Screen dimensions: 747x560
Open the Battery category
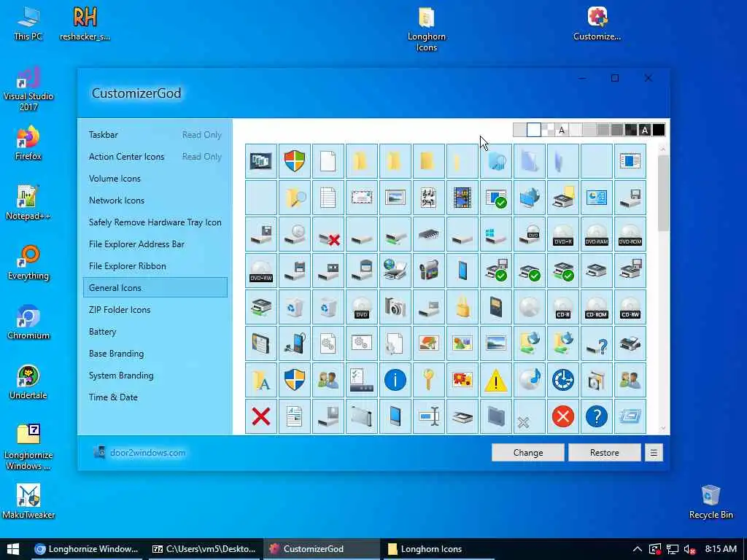155,332
